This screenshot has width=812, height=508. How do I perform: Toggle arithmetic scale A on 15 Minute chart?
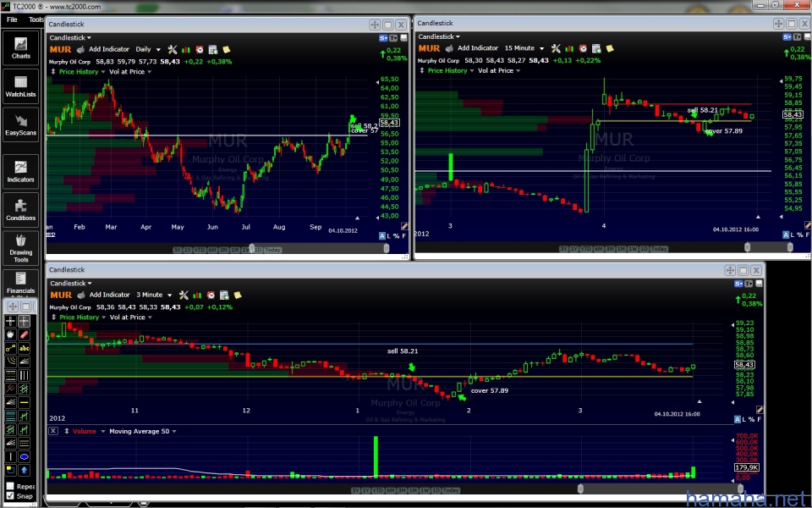(786, 235)
